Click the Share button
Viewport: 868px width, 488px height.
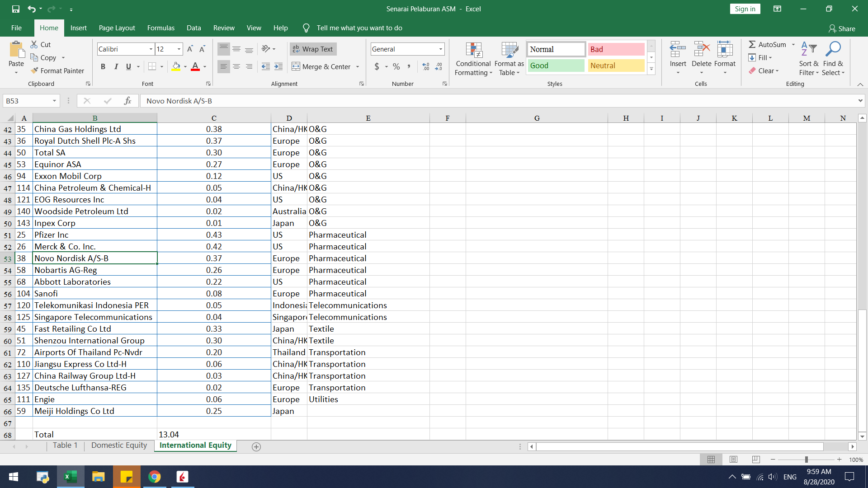(x=842, y=28)
